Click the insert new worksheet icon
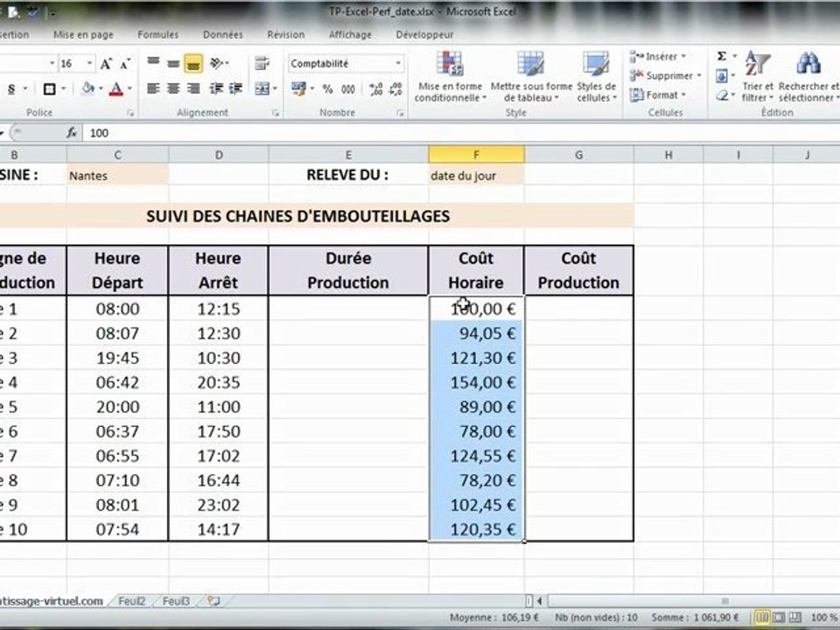840x630 pixels. 213,601
